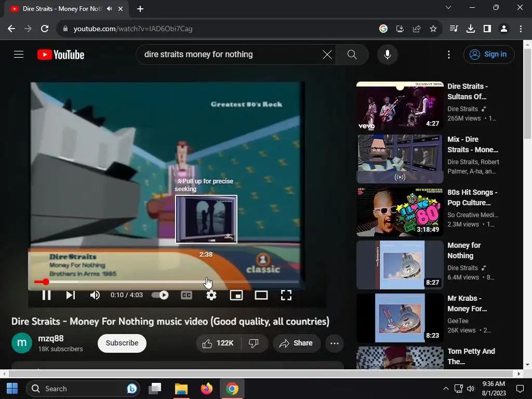This screenshot has height=399, width=532.
Task: Toggle the Chrome side panel
Action: (x=487, y=29)
